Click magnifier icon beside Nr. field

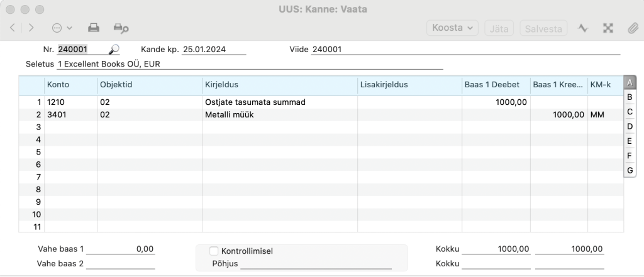[114, 50]
